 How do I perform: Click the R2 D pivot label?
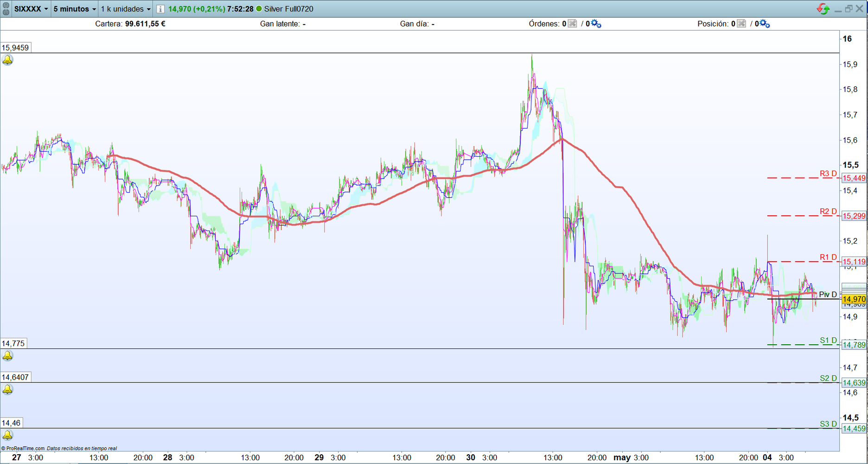pos(828,212)
